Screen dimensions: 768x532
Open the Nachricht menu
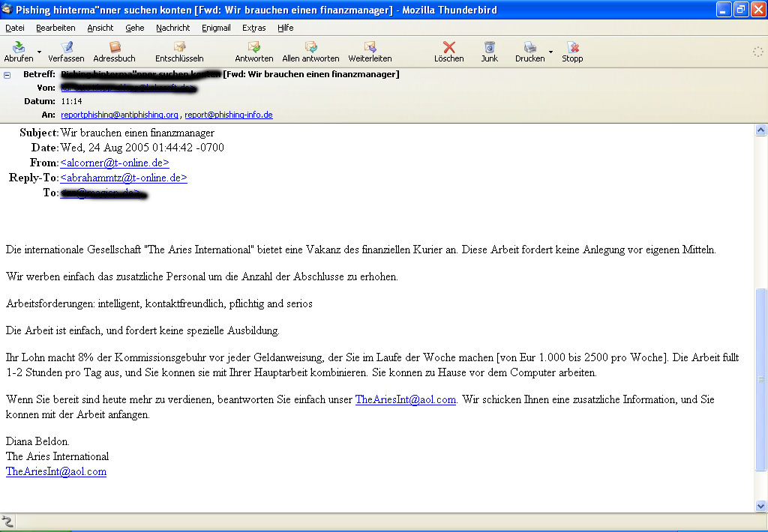coord(173,28)
